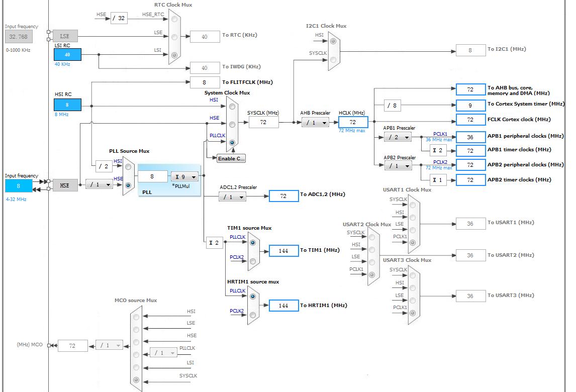The height and width of the screenshot is (392, 576).
Task: Click the APB1 peripheral clocks value 36
Action: tap(470, 137)
